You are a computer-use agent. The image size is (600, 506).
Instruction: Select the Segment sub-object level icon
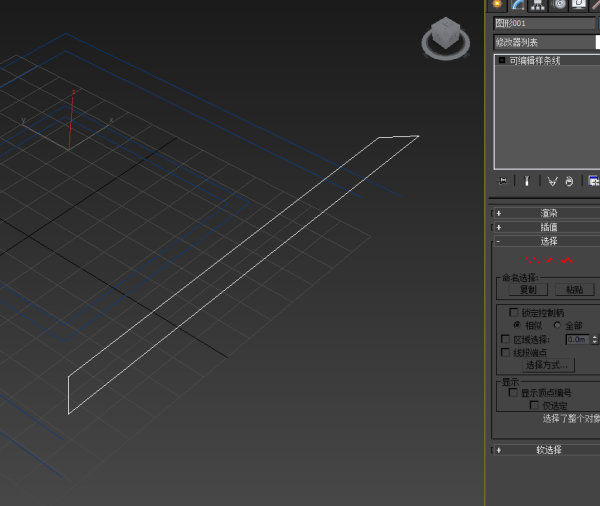click(551, 261)
